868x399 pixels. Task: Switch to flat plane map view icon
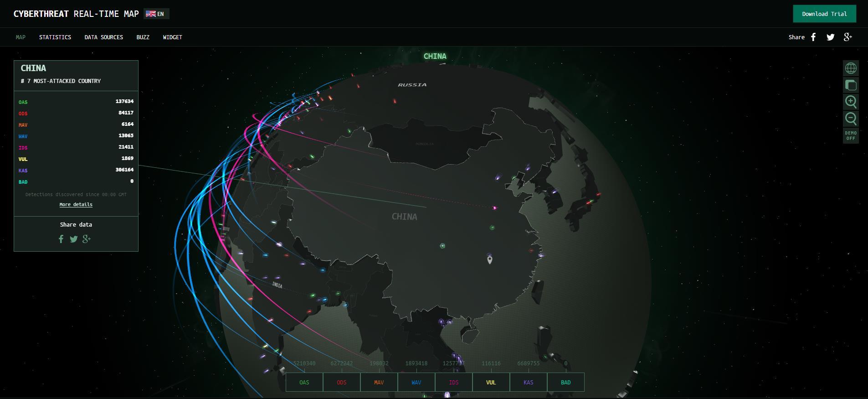click(851, 85)
